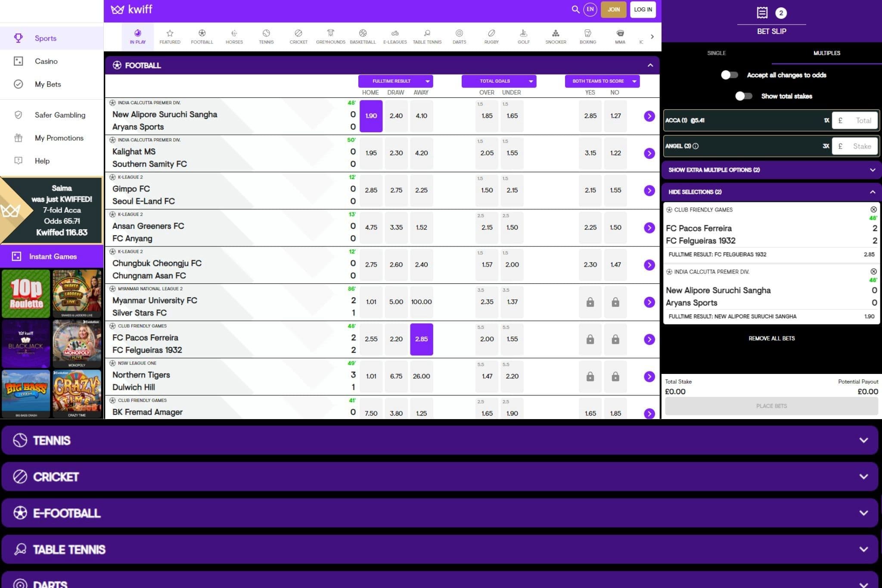Focus ACCA Total stake input
Viewport: 882px width, 588px height.
pos(855,121)
